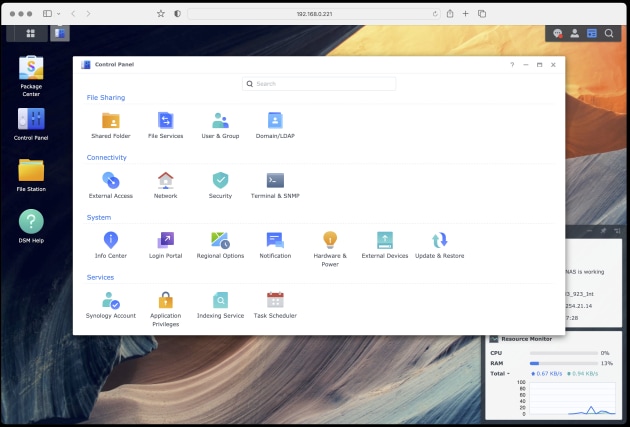Go back in browser history
The image size is (630, 427).
(x=73, y=14)
